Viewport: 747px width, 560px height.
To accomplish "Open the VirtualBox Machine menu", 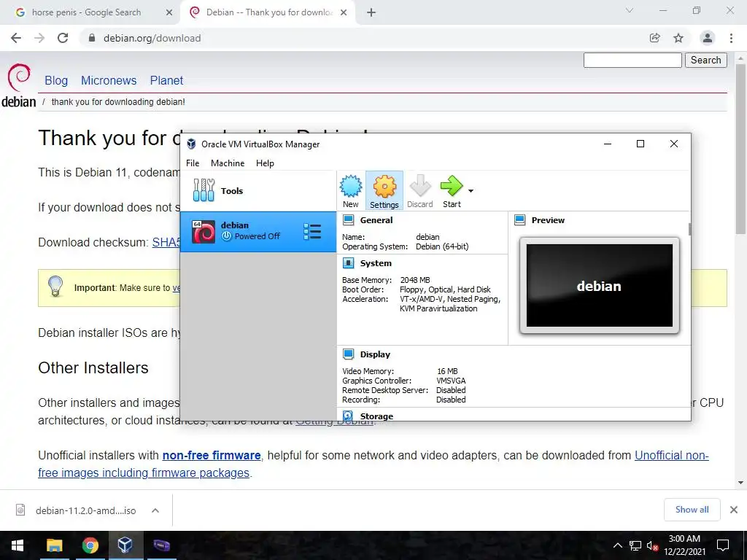I will (228, 163).
